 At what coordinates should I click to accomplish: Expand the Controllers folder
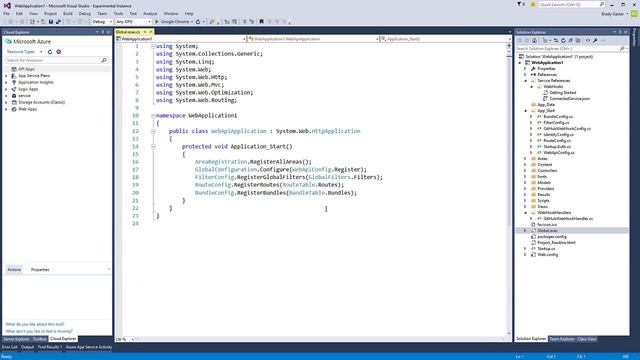[526, 171]
